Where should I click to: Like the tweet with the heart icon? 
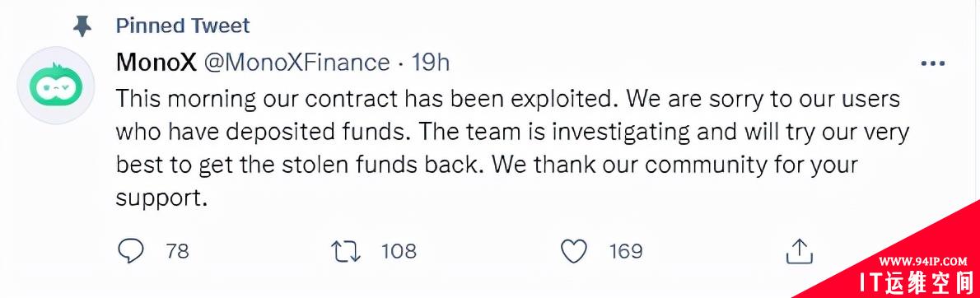pos(573,252)
